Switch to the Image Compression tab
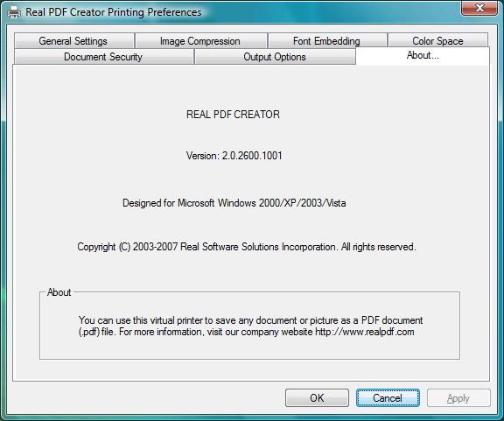The width and height of the screenshot is (504, 421). pyautogui.click(x=201, y=41)
